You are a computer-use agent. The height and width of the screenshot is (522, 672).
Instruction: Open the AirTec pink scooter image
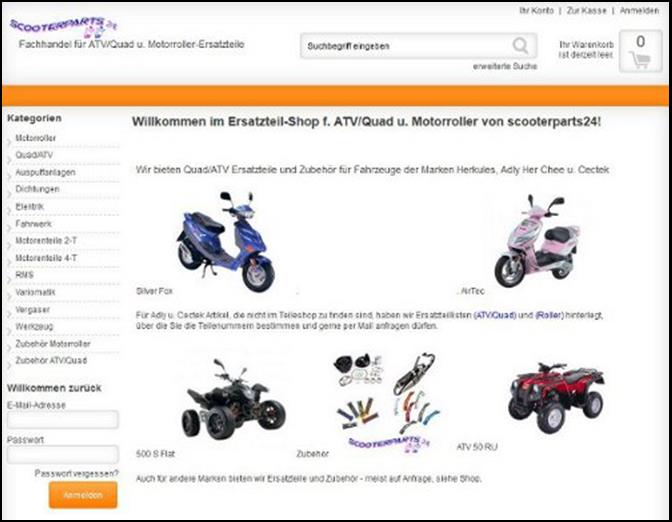pyautogui.click(x=537, y=241)
